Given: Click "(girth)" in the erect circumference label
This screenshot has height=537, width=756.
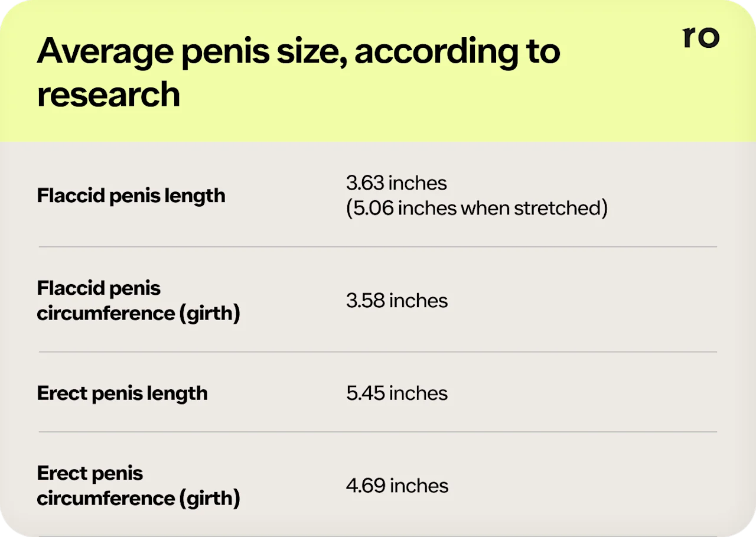Looking at the screenshot, I should (x=210, y=498).
